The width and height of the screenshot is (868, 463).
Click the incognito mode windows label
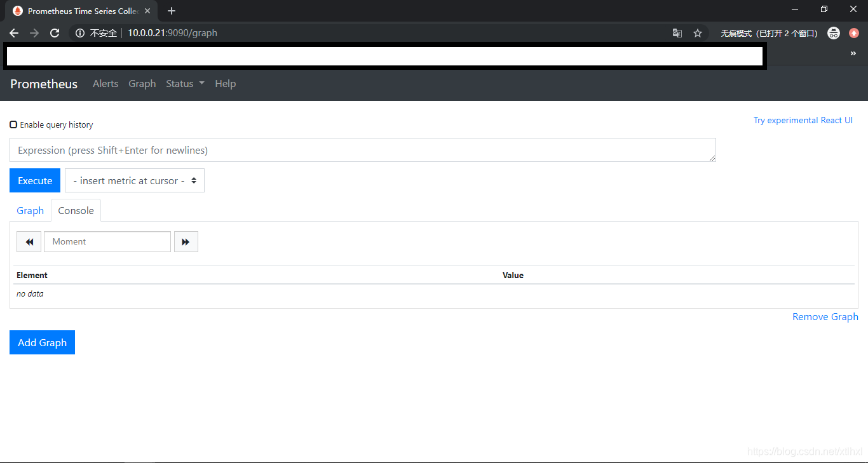770,33
